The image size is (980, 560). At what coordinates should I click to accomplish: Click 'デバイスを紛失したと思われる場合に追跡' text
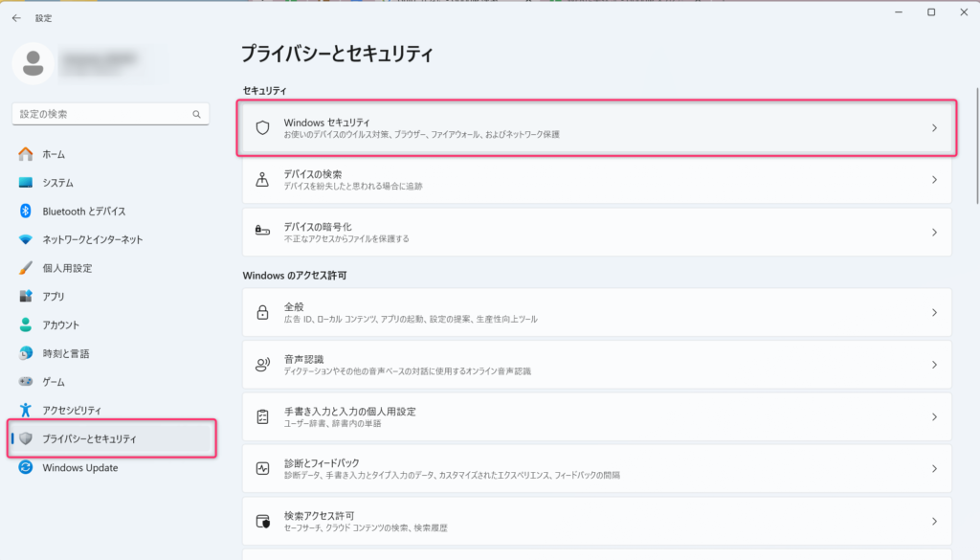click(x=353, y=187)
